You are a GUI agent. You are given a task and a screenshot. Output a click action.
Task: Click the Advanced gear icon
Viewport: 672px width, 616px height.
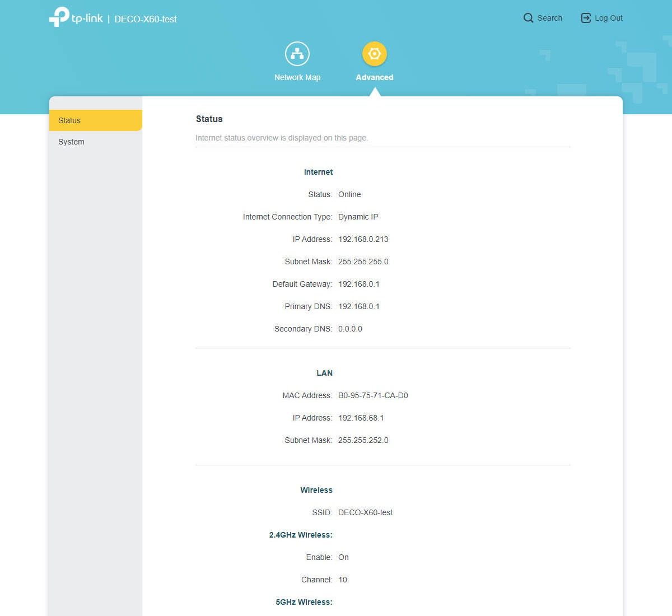[x=375, y=54]
